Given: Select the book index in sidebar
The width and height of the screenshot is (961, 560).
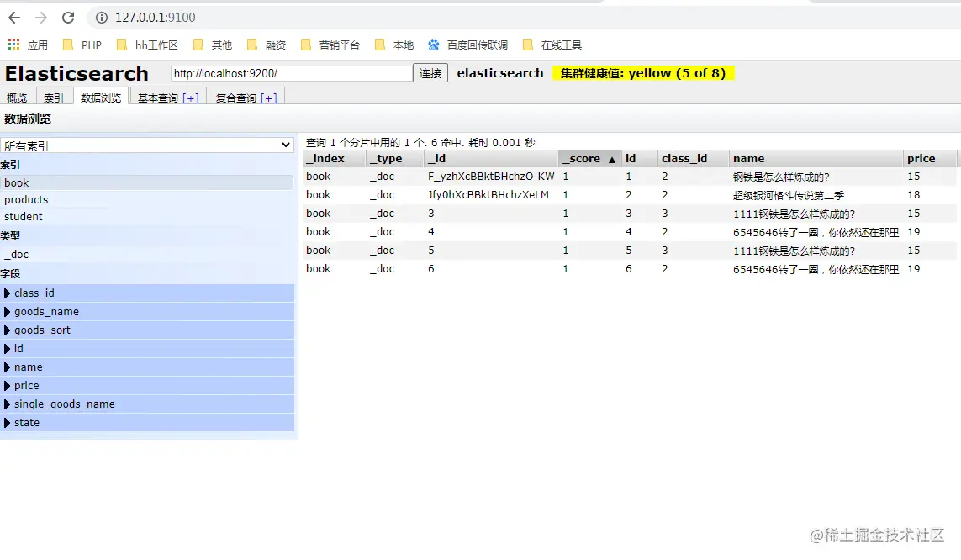Looking at the screenshot, I should (147, 182).
